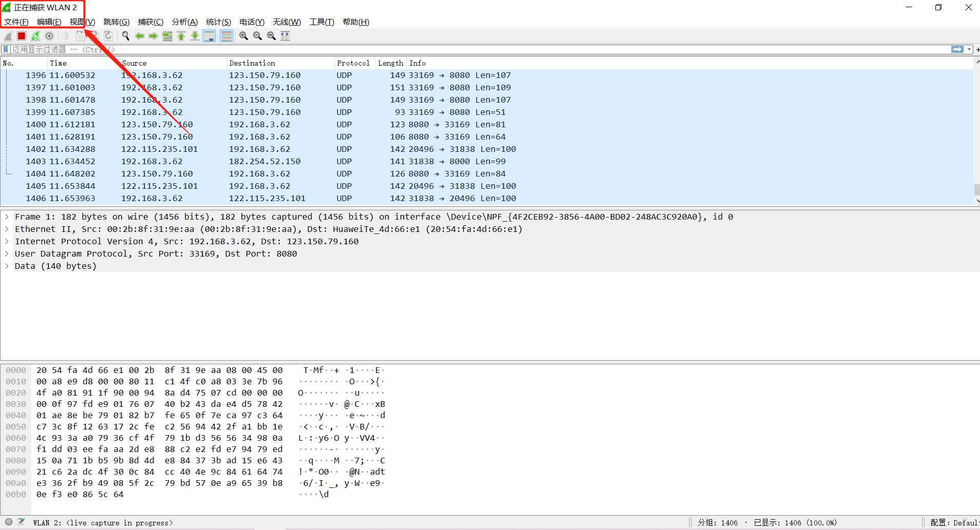Sort by the Destination column header
Image resolution: width=980 pixels, height=530 pixels.
click(280, 63)
